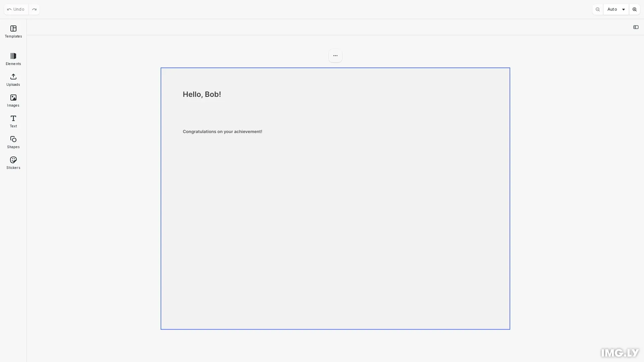This screenshot has width=644, height=362.
Task: Open the Uploads panel
Action: click(x=13, y=80)
